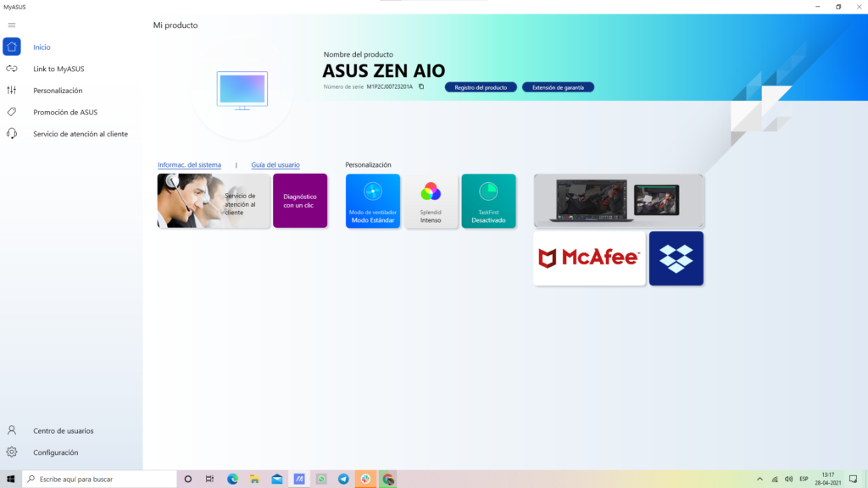The width and height of the screenshot is (868, 488).
Task: Open the hamburger navigation menu
Action: 11,25
